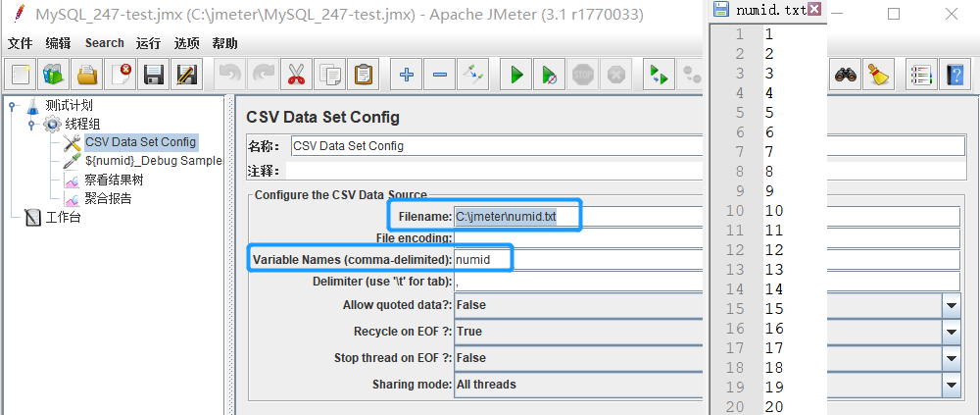Image resolution: width=980 pixels, height=415 pixels.
Task: Toggle enabled state of element
Action: (x=472, y=76)
